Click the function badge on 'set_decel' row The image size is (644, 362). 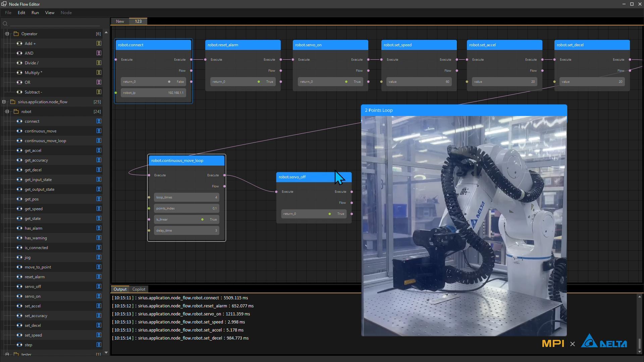click(99, 325)
